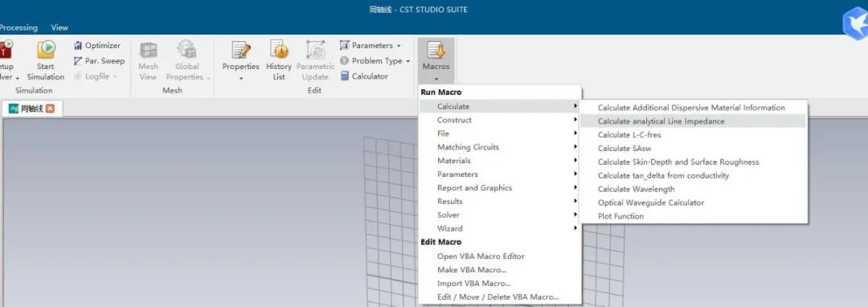This screenshot has width=868, height=307.
Task: Click the Simulation group label
Action: [x=34, y=90]
